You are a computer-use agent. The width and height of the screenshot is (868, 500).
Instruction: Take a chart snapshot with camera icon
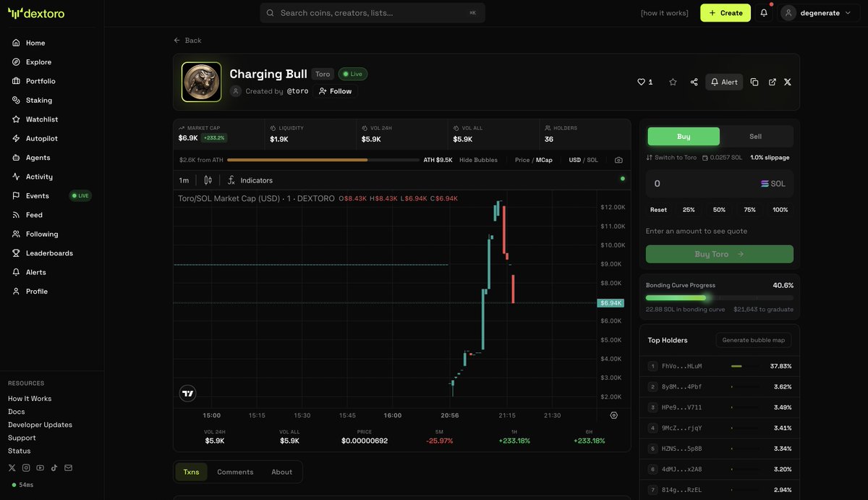click(x=618, y=160)
